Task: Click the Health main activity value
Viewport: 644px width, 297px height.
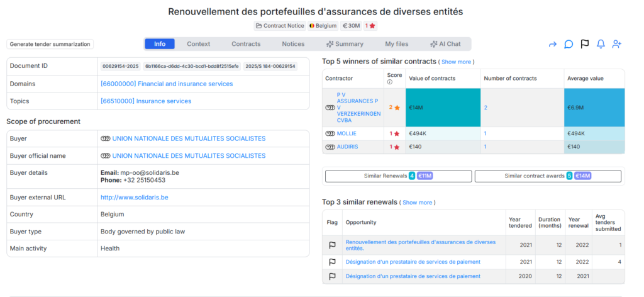Action: click(x=110, y=249)
